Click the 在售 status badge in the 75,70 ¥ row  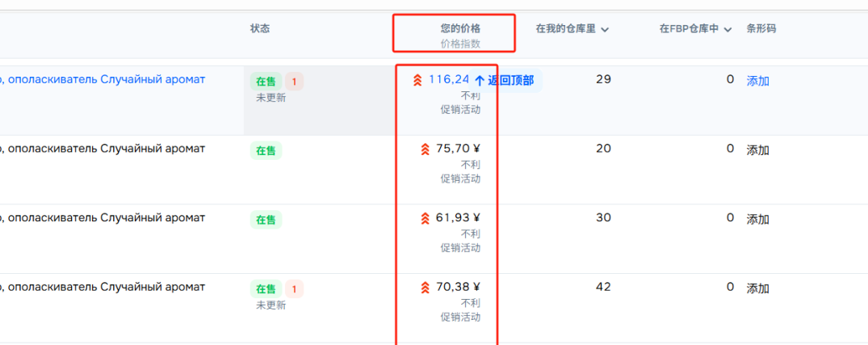click(266, 150)
